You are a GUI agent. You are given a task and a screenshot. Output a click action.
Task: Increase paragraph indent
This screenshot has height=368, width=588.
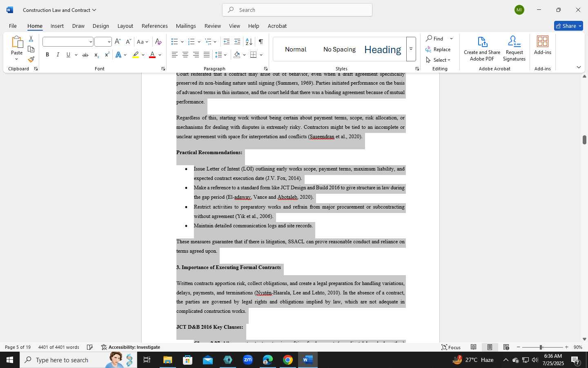pos(237,42)
